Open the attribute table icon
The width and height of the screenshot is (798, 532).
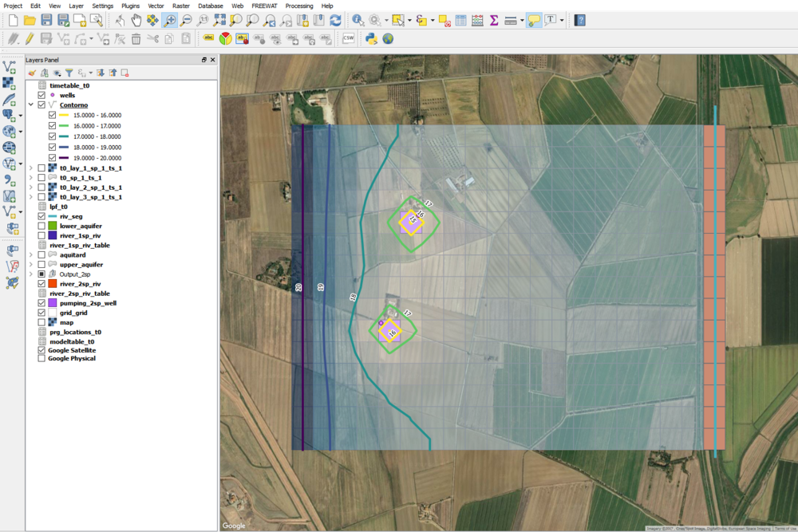[460, 20]
